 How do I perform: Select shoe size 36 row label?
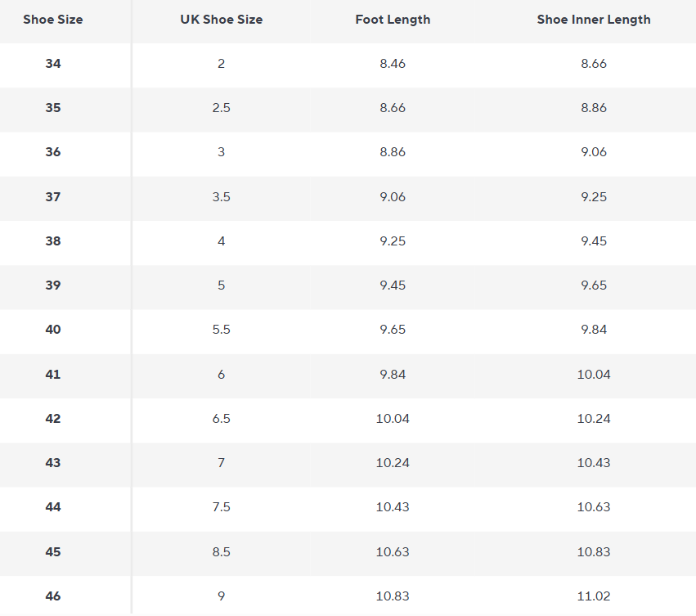(x=53, y=152)
